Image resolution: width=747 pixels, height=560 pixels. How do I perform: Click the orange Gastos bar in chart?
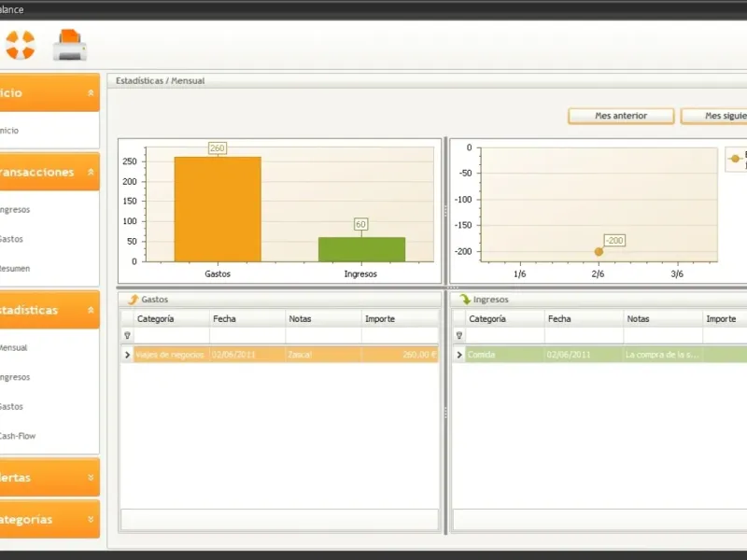pos(218,209)
